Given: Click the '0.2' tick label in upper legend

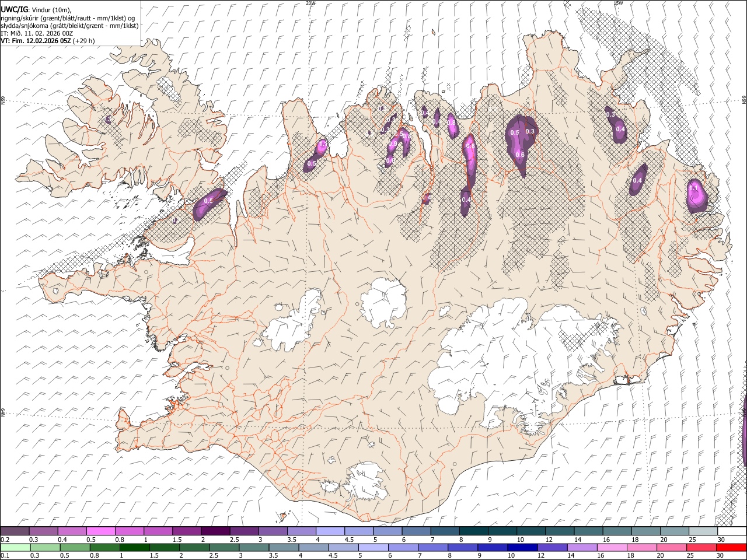Looking at the screenshot, I should (5, 540).
